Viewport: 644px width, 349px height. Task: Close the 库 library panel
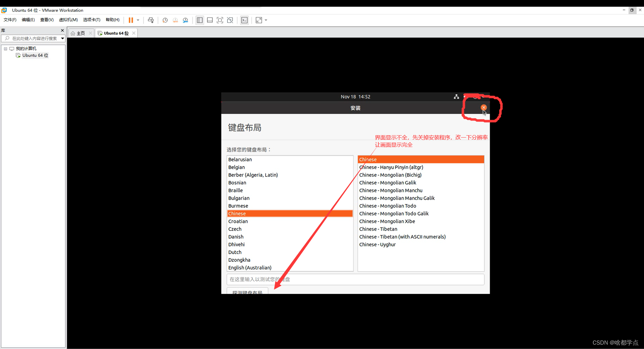pos(62,30)
